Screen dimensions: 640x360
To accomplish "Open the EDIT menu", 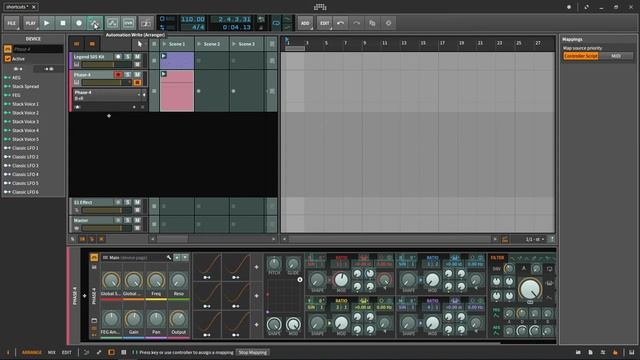I will point(324,23).
